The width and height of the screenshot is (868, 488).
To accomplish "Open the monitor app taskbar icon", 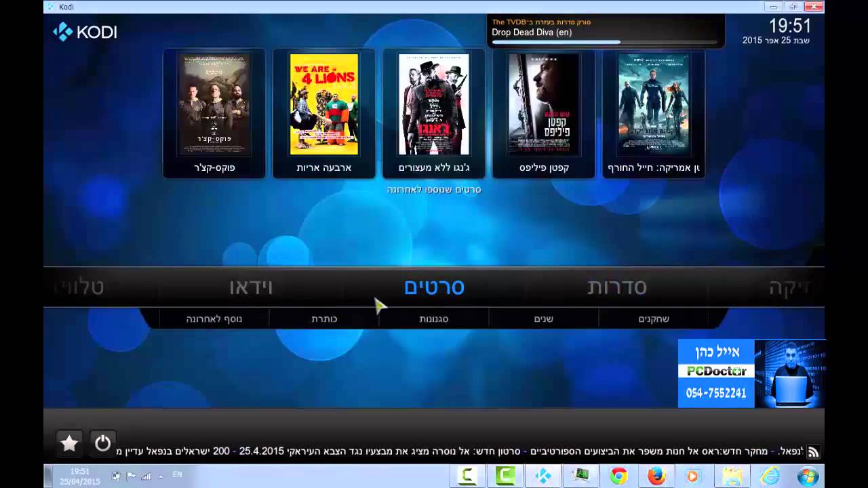I will coord(580,476).
